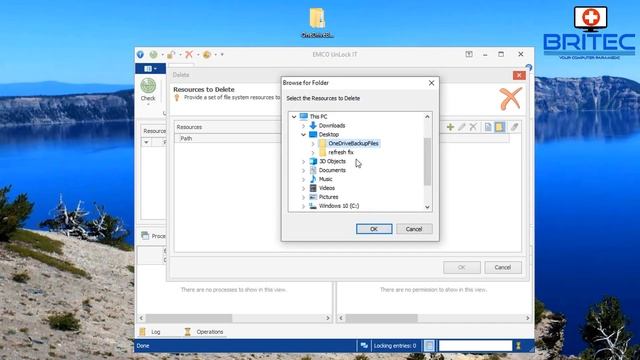This screenshot has width=640, height=360.
Task: Click the add file document icon
Action: click(488, 127)
